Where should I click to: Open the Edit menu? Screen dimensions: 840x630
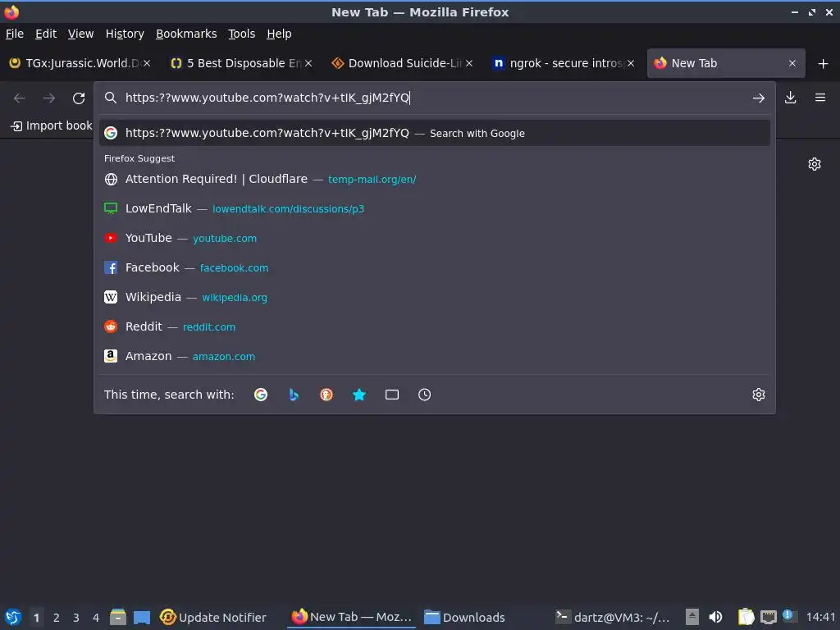(x=46, y=34)
